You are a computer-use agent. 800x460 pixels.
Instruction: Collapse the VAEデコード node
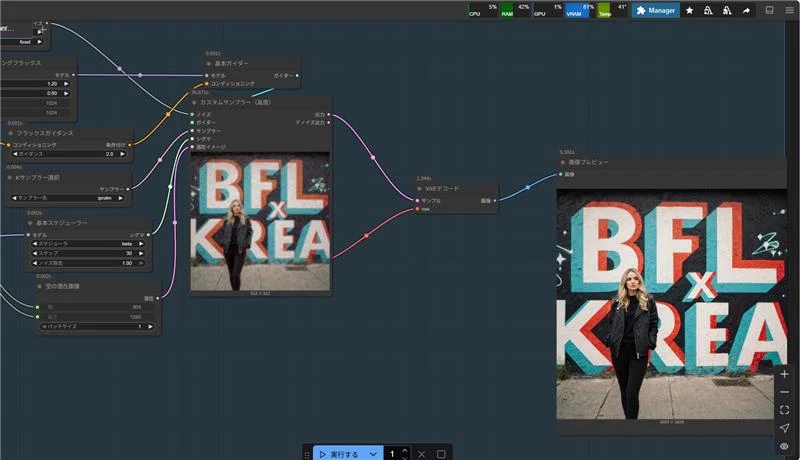(x=419, y=189)
